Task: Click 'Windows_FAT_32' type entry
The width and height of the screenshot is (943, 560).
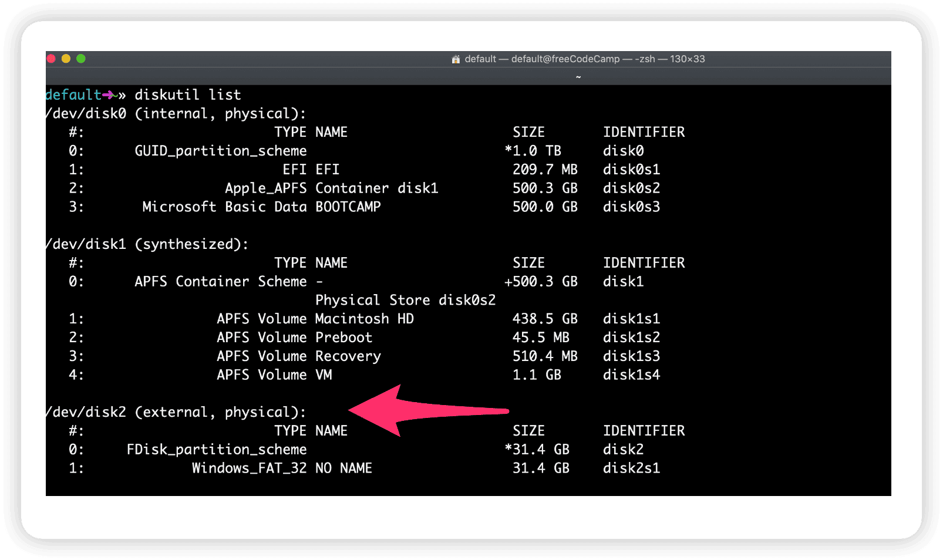Action: 250,468
